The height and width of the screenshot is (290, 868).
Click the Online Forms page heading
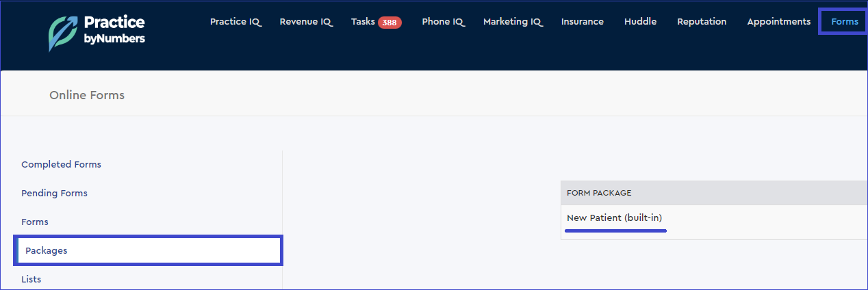87,95
